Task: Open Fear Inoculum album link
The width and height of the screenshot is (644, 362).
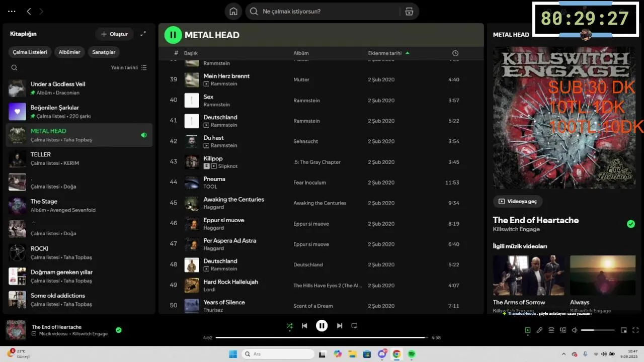Action: (309, 183)
